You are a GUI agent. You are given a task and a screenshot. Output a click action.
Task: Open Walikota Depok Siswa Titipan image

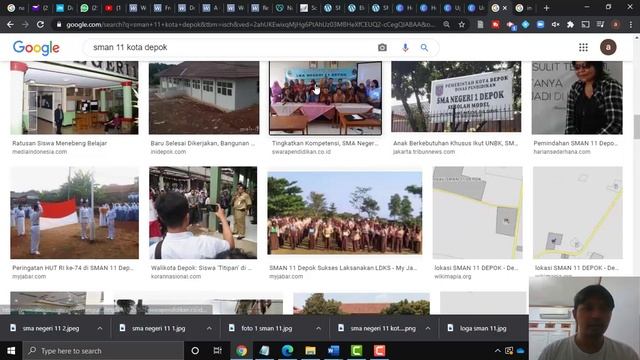(203, 213)
